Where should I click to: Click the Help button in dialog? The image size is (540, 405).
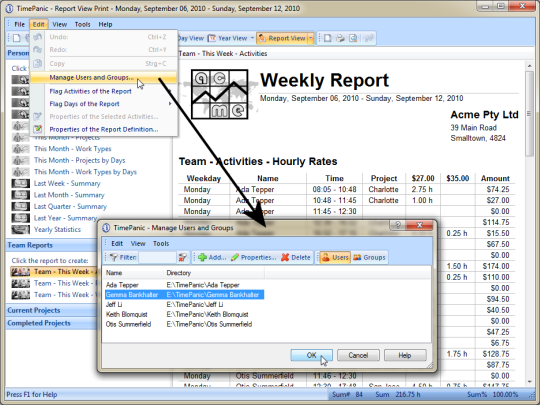[x=405, y=355]
